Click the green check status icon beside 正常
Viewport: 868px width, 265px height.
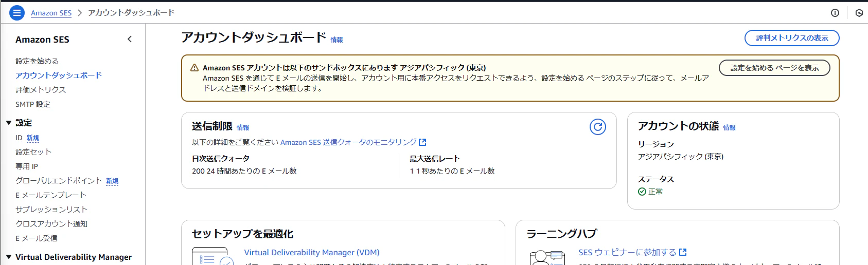click(x=642, y=192)
